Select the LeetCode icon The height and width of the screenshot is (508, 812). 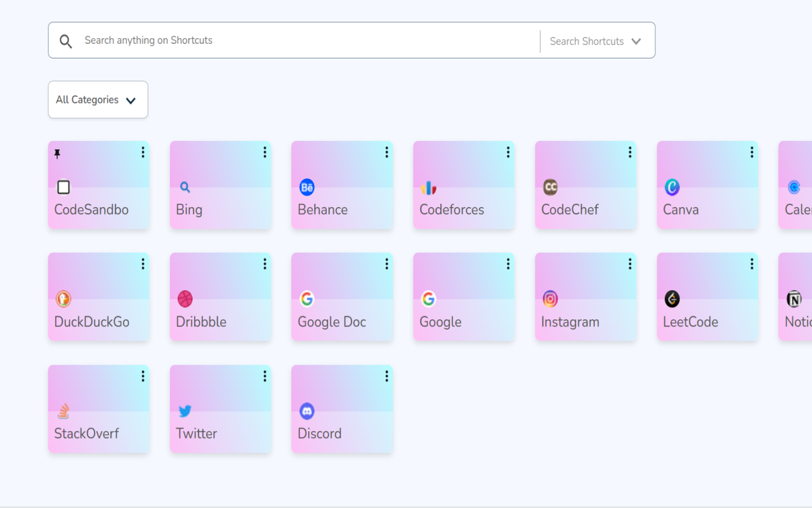(x=672, y=298)
